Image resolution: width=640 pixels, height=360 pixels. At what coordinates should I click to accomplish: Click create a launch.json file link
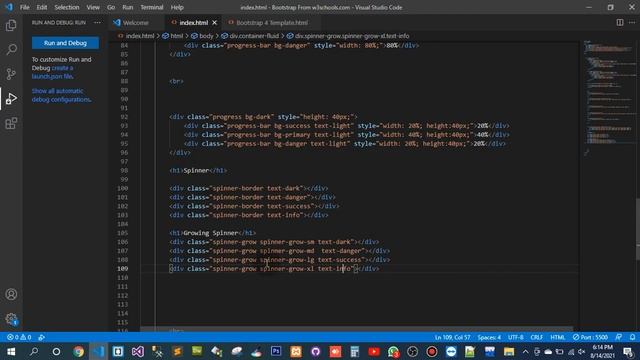coord(53,72)
